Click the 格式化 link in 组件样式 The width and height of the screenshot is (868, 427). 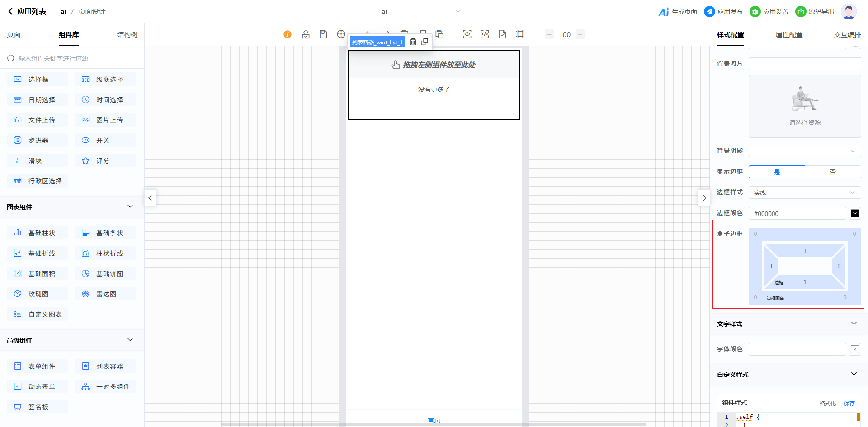(827, 403)
